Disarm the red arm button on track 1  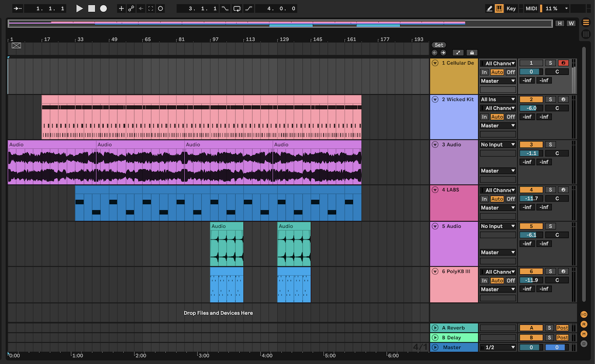[x=563, y=63]
